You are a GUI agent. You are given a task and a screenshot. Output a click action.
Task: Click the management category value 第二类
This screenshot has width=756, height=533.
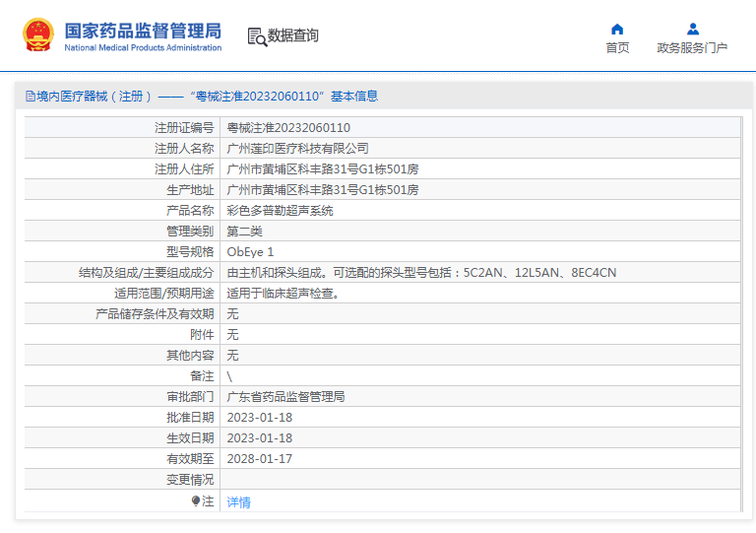click(x=244, y=232)
